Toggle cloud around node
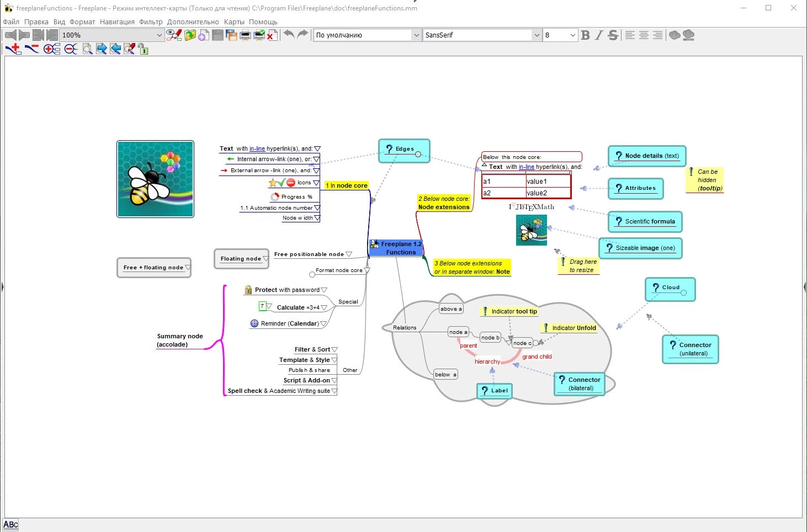 (675, 35)
